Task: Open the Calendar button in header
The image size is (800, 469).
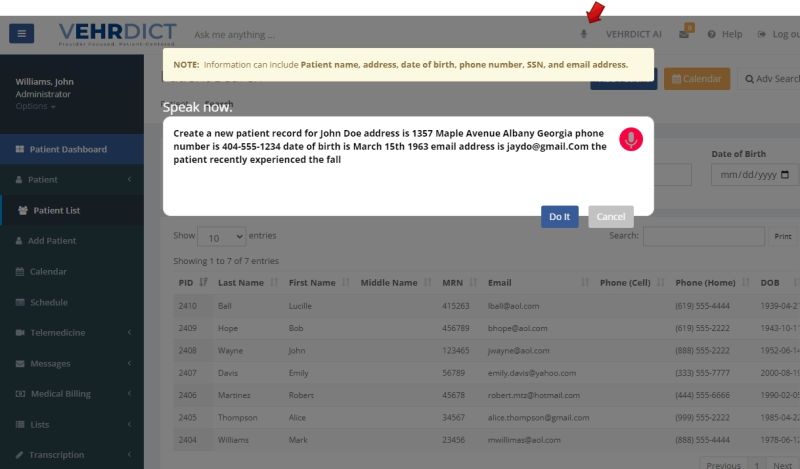Action: (x=697, y=79)
